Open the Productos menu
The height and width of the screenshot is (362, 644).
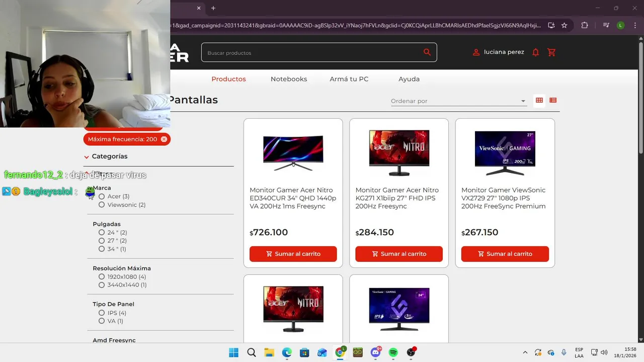click(x=228, y=79)
